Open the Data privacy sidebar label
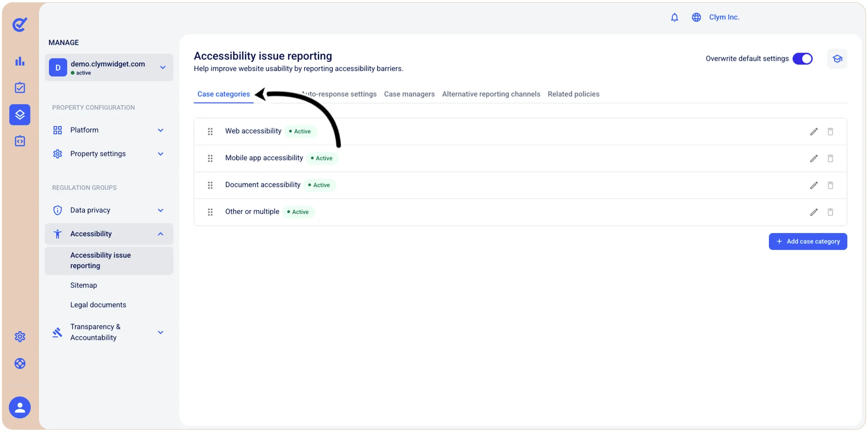 point(90,210)
